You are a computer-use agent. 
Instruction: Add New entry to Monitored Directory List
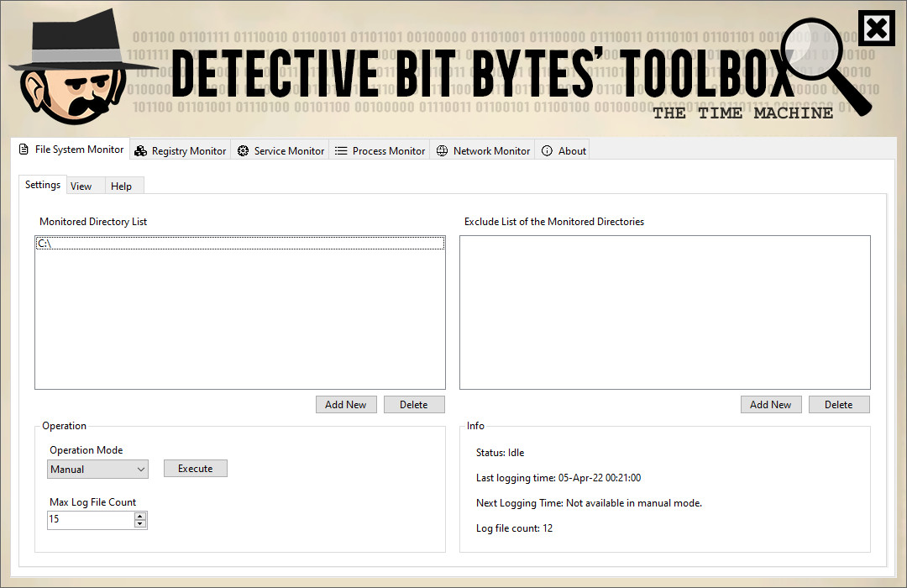pyautogui.click(x=346, y=404)
